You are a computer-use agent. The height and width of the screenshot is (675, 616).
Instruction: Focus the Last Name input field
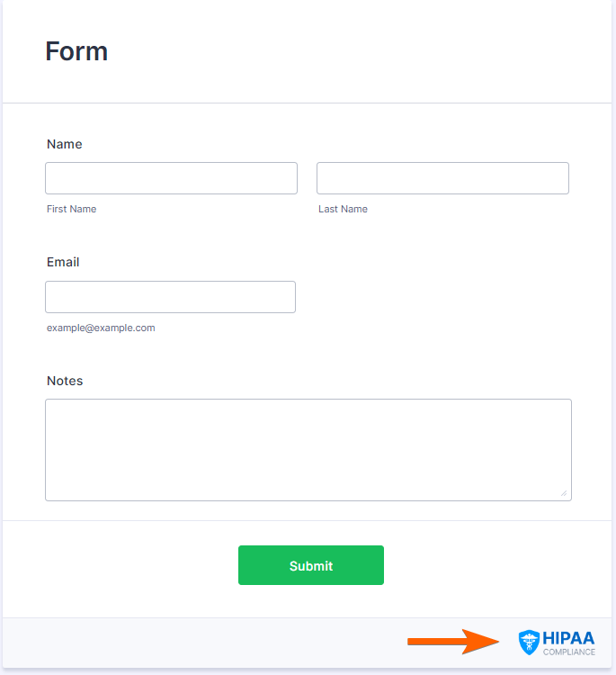(442, 178)
